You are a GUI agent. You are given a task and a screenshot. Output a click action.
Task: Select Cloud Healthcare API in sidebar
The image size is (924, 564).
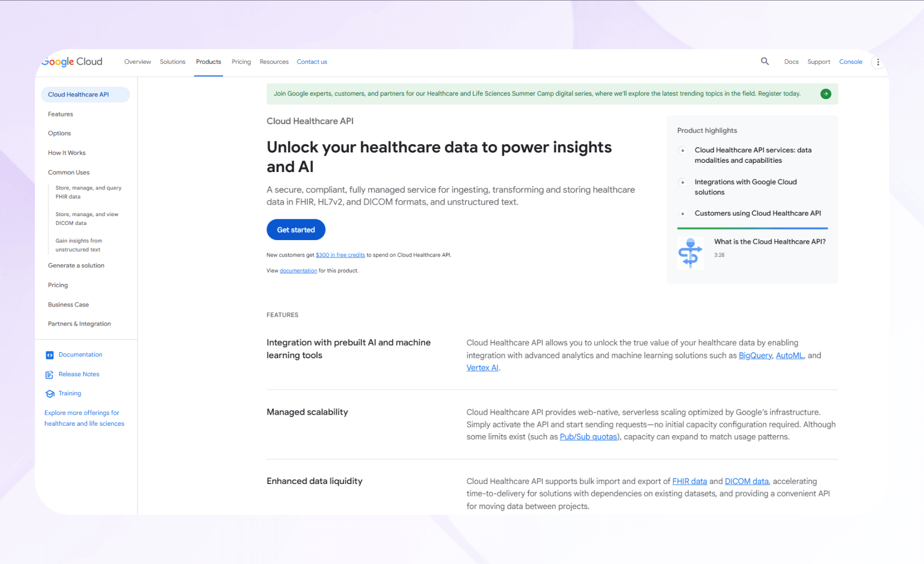point(85,95)
